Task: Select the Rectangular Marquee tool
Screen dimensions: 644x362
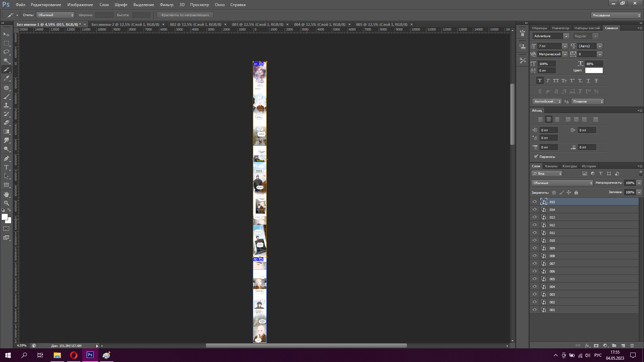Action: (6, 43)
